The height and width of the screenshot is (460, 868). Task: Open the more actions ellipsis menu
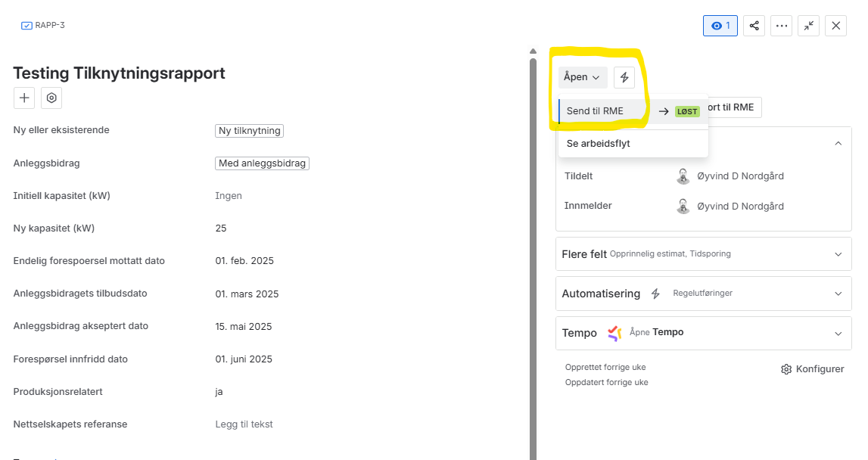click(781, 26)
